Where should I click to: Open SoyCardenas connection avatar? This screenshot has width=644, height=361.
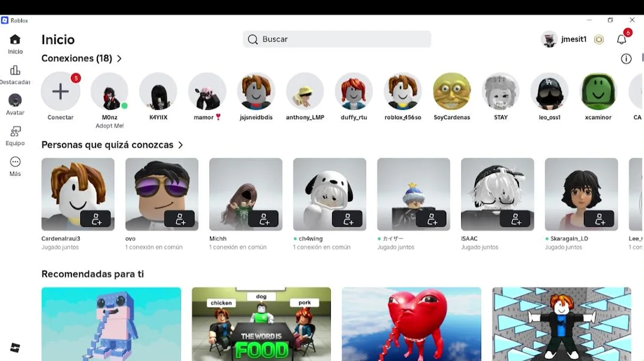(x=452, y=91)
